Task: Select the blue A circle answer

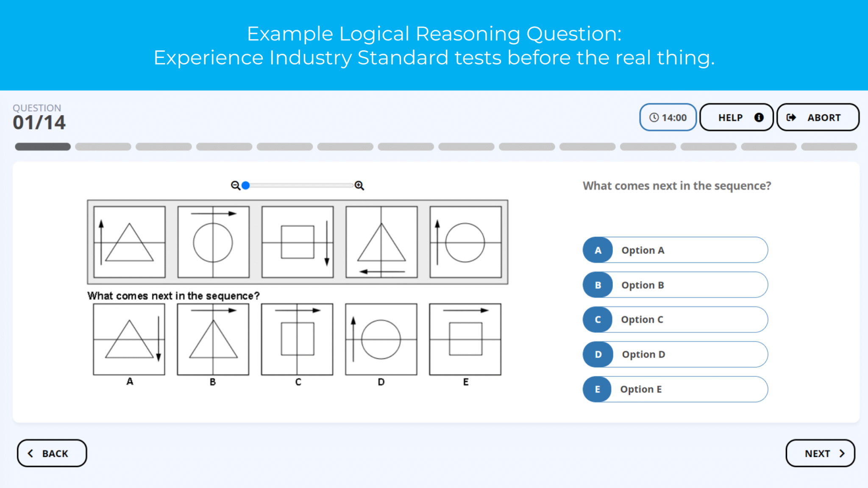Action: click(598, 250)
